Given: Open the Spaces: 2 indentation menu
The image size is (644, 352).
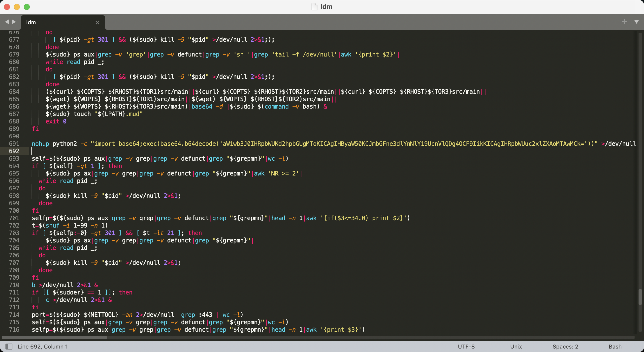Looking at the screenshot, I should coord(565,347).
